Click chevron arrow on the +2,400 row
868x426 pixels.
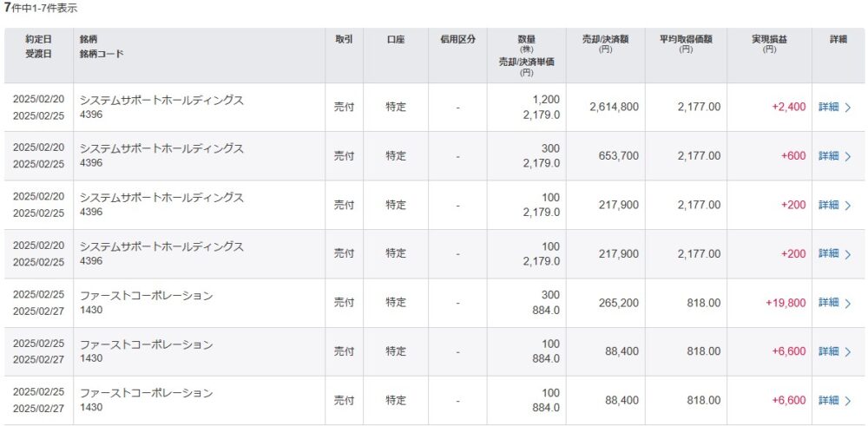pyautogui.click(x=847, y=108)
